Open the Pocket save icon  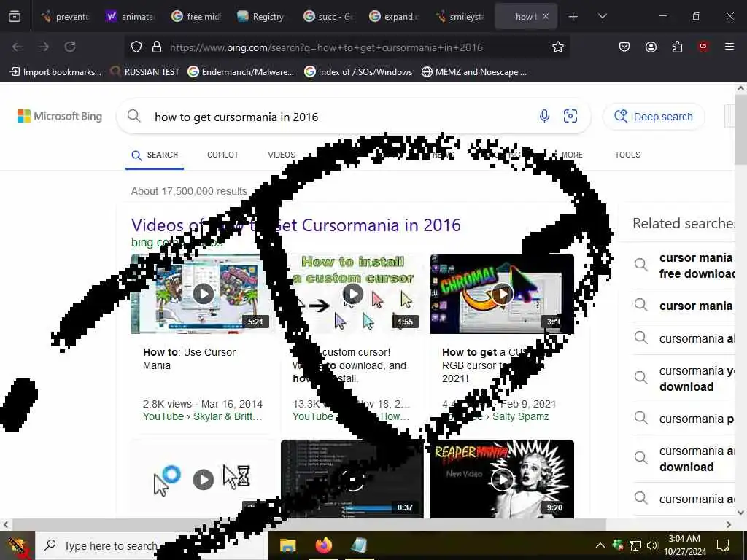point(624,47)
